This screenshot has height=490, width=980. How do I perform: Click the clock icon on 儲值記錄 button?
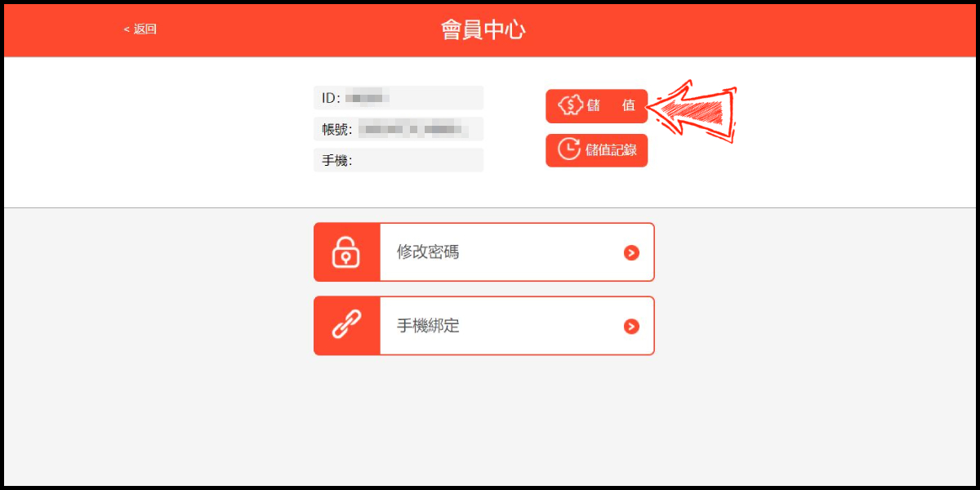(569, 149)
